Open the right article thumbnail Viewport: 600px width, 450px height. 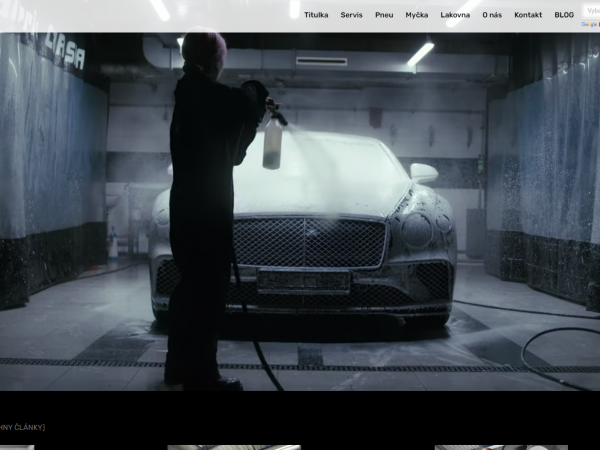coord(500,447)
